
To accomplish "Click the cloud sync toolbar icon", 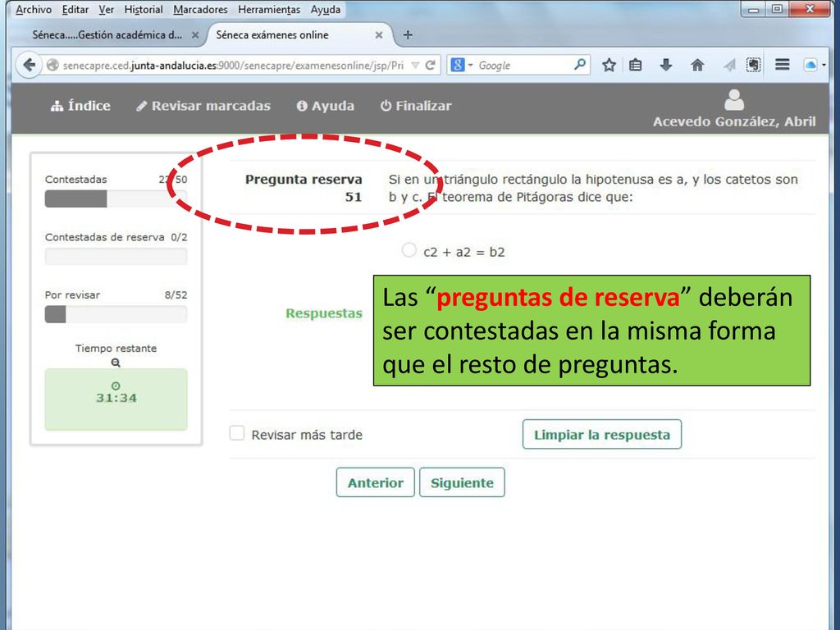I will (810, 66).
